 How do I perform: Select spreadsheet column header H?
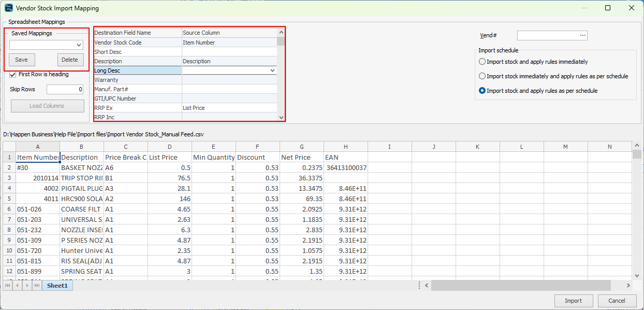[x=346, y=147]
